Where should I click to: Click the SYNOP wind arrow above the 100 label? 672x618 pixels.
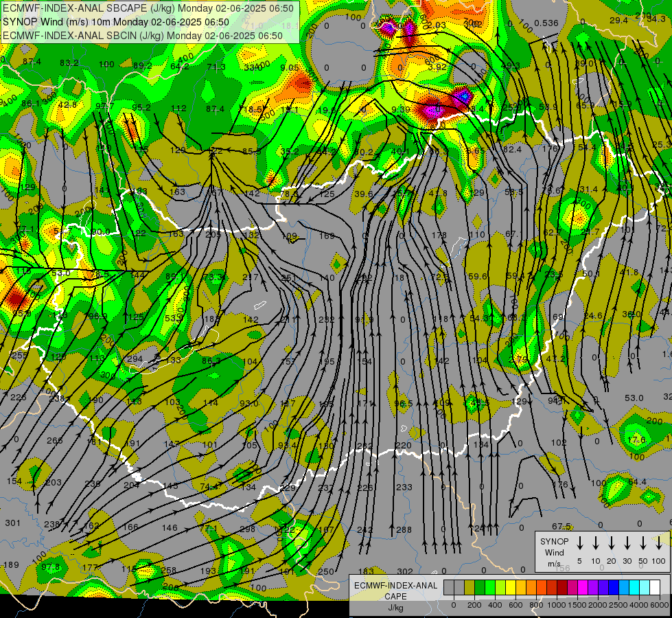tap(659, 543)
